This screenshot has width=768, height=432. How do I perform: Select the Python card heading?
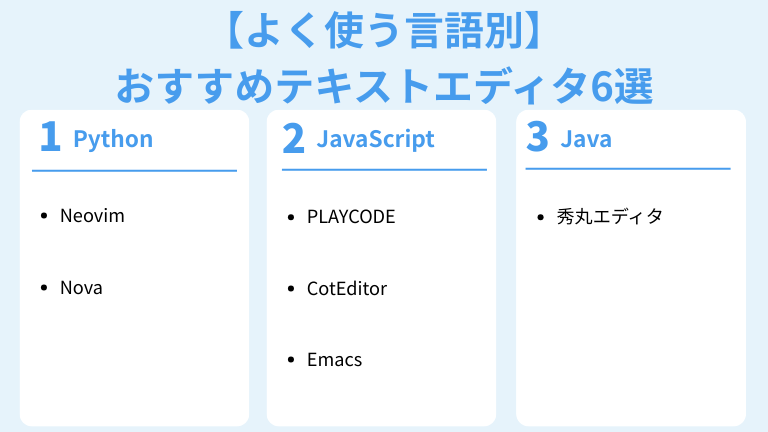pos(113,138)
